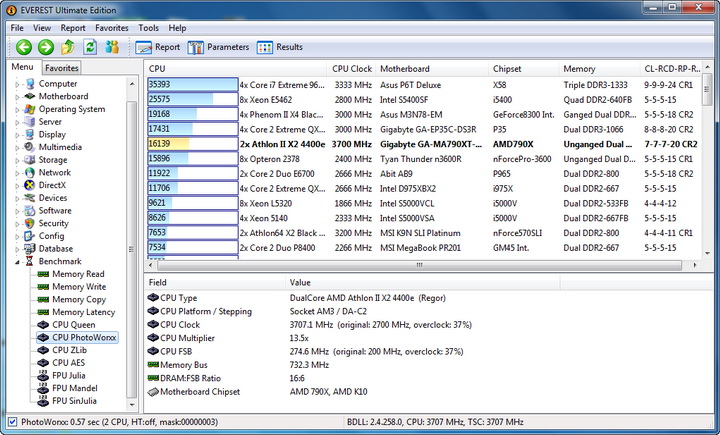Expand the Motherboard tree node arrow
Viewport: 720px width, 435px height.
click(17, 97)
